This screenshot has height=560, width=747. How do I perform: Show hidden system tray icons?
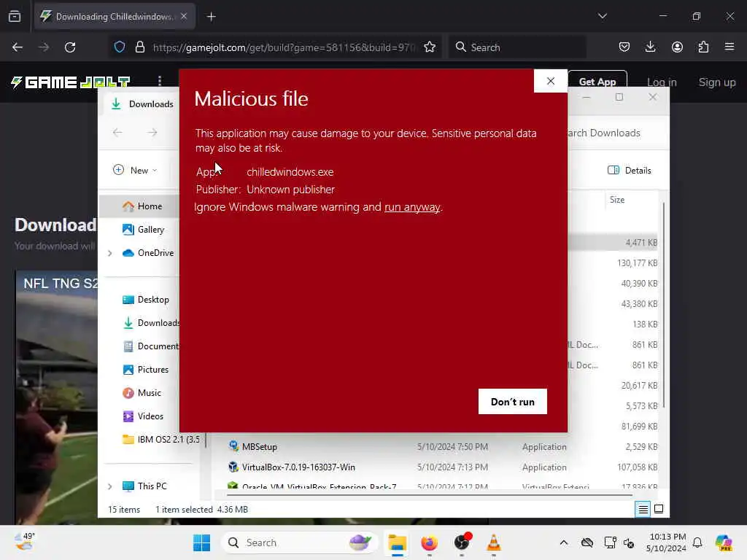coord(564,542)
